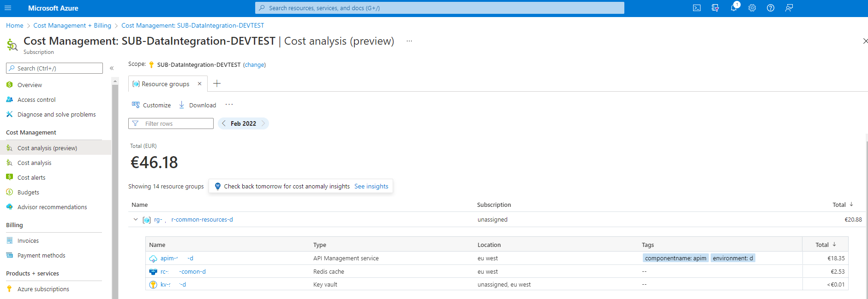Collapse the rg-common-resources-d row

pos(136,220)
